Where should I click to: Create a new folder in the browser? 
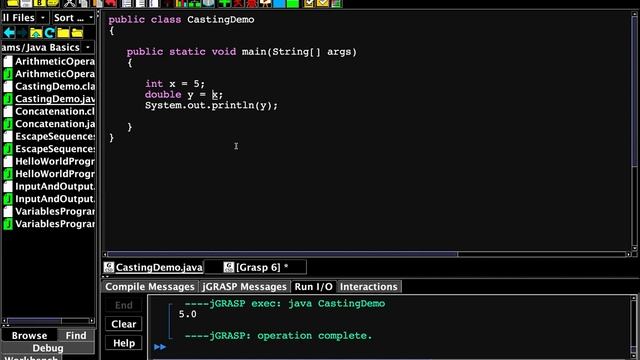pos(63,32)
